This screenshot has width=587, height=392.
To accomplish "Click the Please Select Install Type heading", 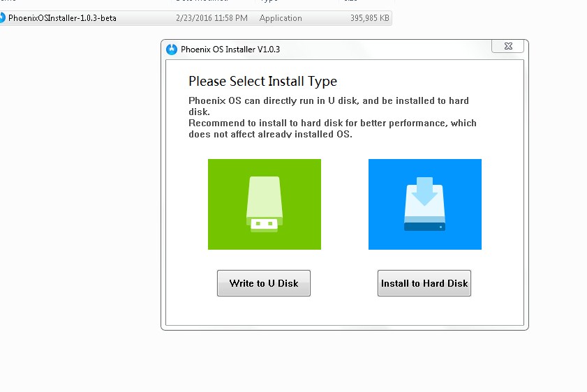I will tap(263, 81).
